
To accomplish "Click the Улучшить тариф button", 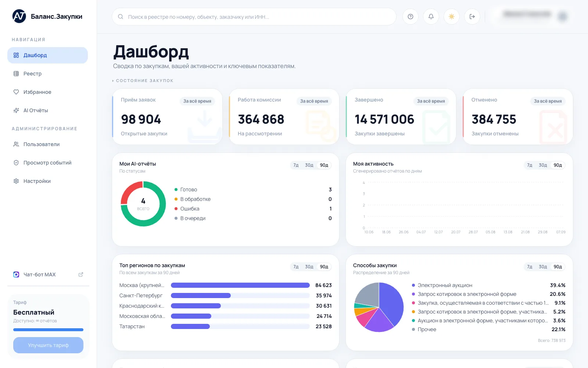I will click(48, 345).
